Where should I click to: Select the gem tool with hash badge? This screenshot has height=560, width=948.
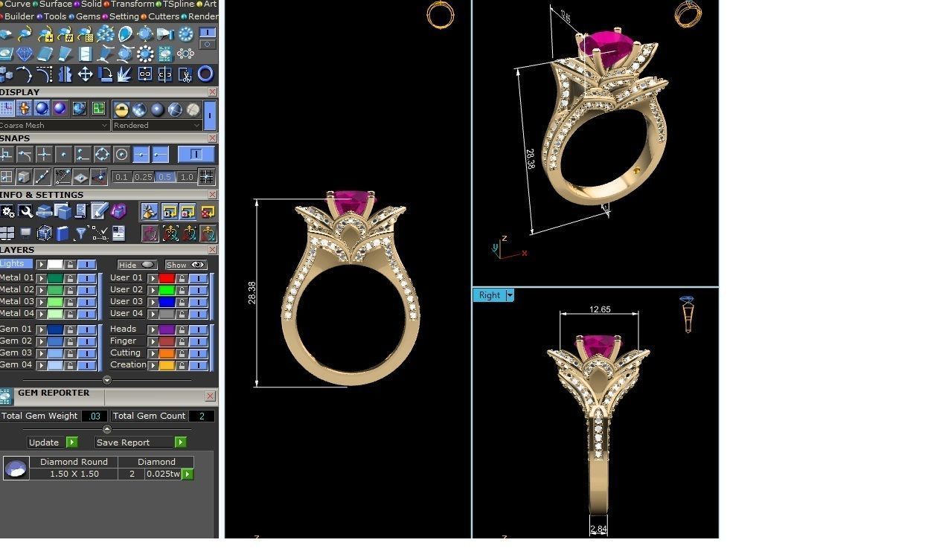pos(65,34)
